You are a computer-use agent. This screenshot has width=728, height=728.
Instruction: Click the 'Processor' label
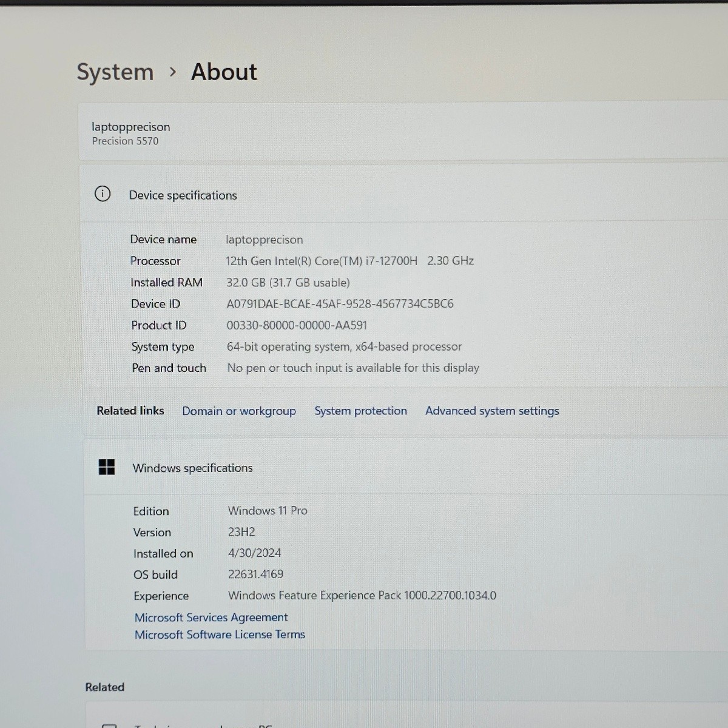[x=155, y=261]
